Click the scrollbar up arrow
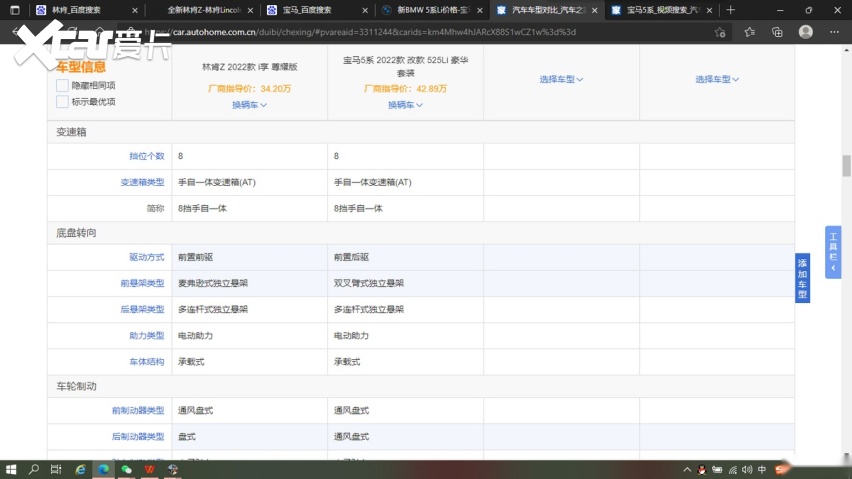852x479 pixels. (847, 50)
